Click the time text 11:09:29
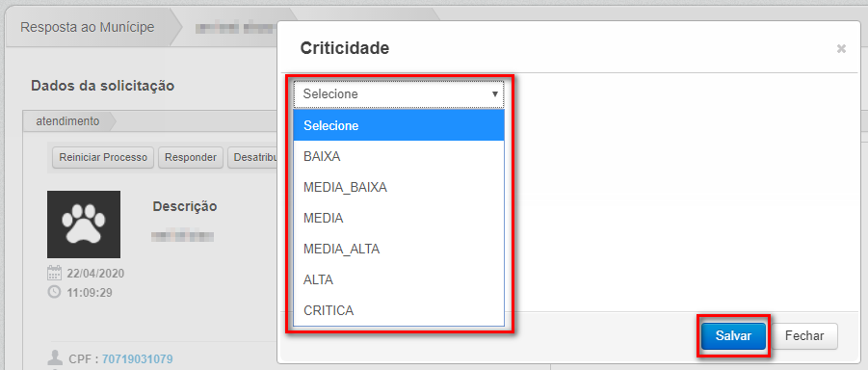The image size is (868, 370). [90, 293]
